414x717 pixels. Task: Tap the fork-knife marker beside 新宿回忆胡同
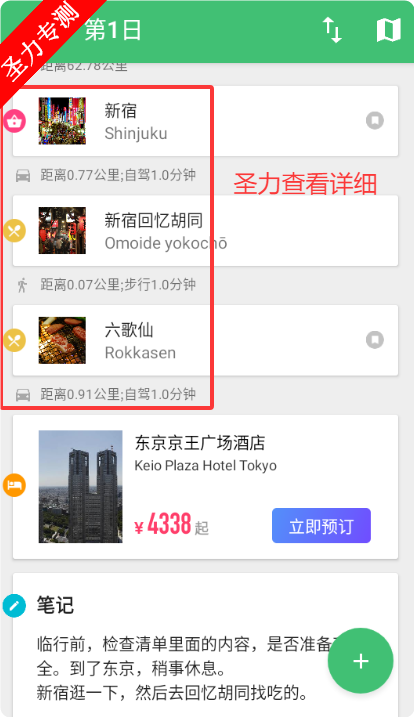point(14,230)
